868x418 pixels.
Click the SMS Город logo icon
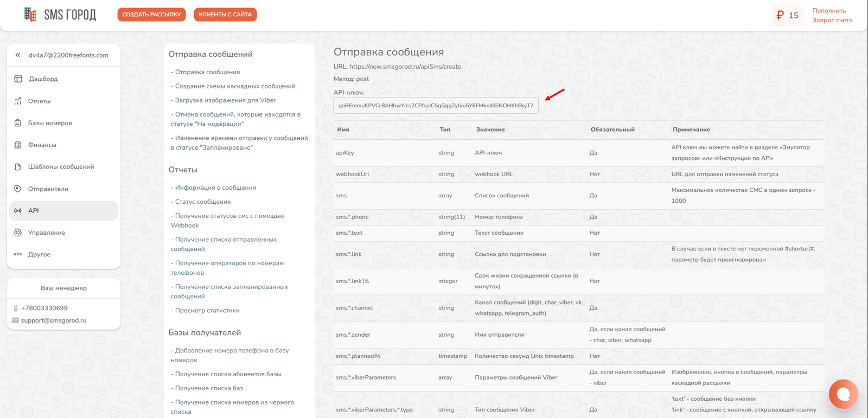click(30, 15)
